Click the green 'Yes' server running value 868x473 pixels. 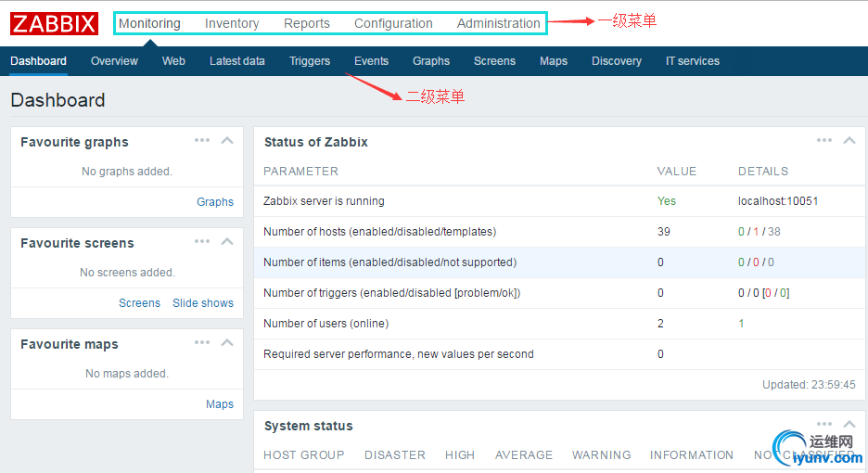[667, 201]
